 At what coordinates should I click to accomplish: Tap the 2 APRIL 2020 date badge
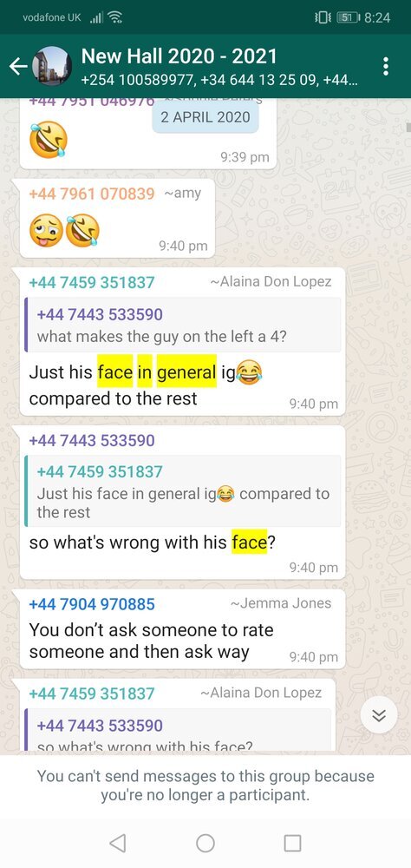205,117
